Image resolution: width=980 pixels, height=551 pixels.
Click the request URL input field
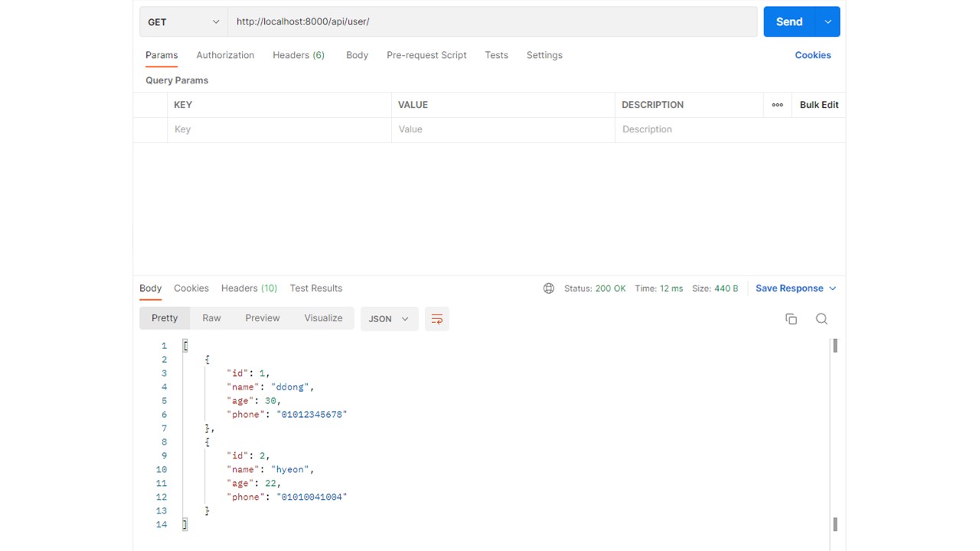click(493, 21)
